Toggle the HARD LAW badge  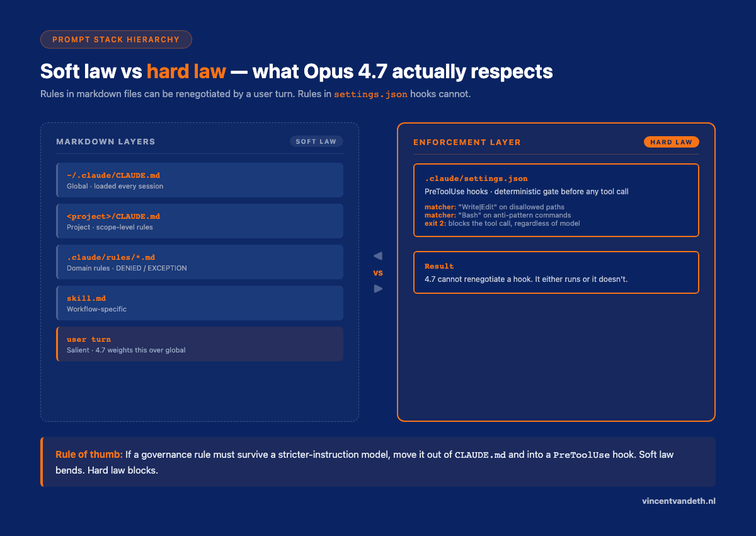click(x=672, y=142)
